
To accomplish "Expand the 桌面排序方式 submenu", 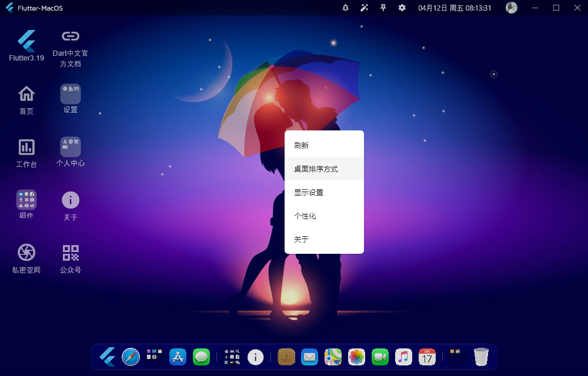I will pyautogui.click(x=324, y=168).
